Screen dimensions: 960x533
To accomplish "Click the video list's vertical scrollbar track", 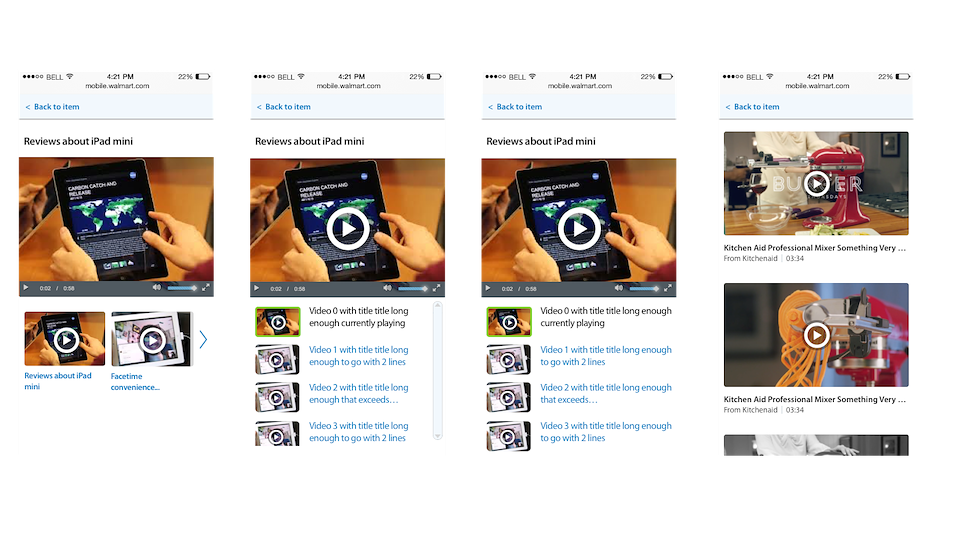I will tap(437, 370).
